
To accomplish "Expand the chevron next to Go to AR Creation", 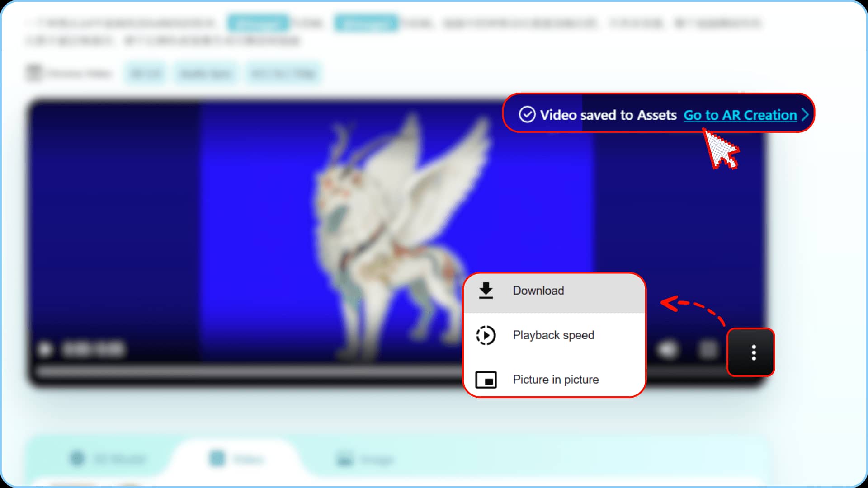I will pos(806,115).
